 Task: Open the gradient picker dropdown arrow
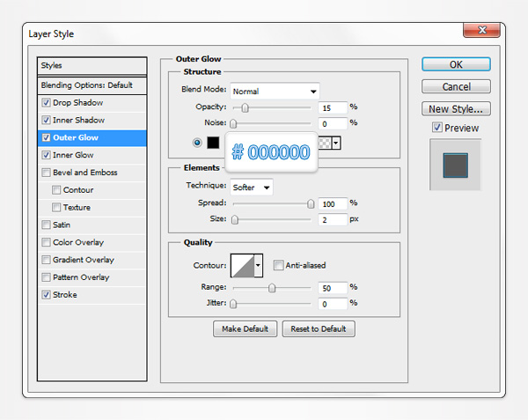(x=336, y=143)
